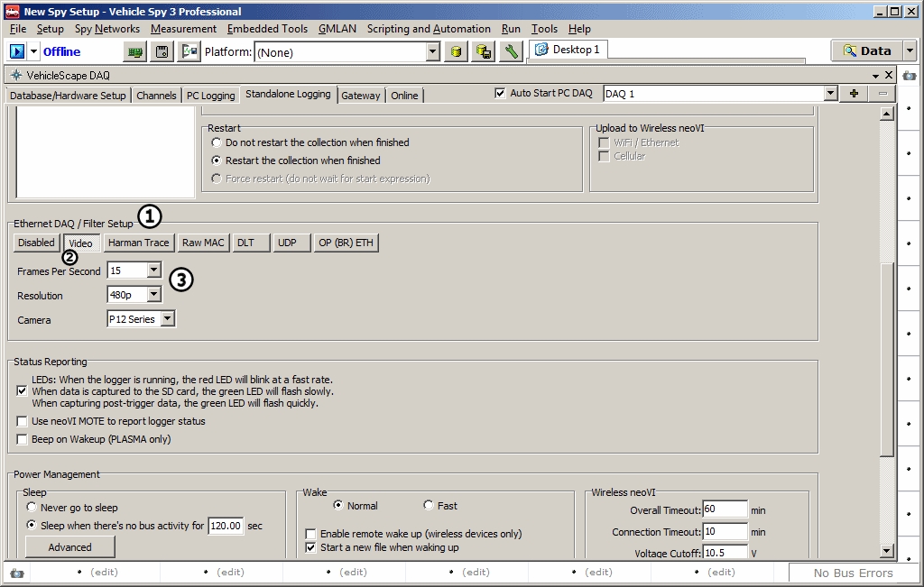Click the green wrench tool icon
The width and height of the screenshot is (924, 587).
pyautogui.click(x=511, y=51)
